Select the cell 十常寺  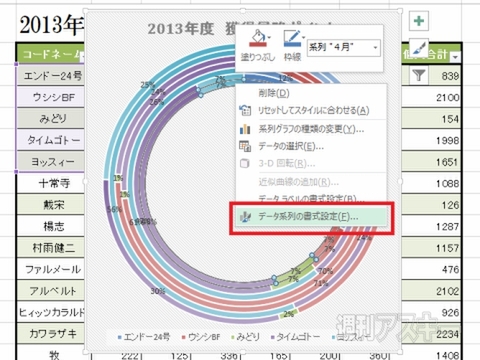pos(51,183)
